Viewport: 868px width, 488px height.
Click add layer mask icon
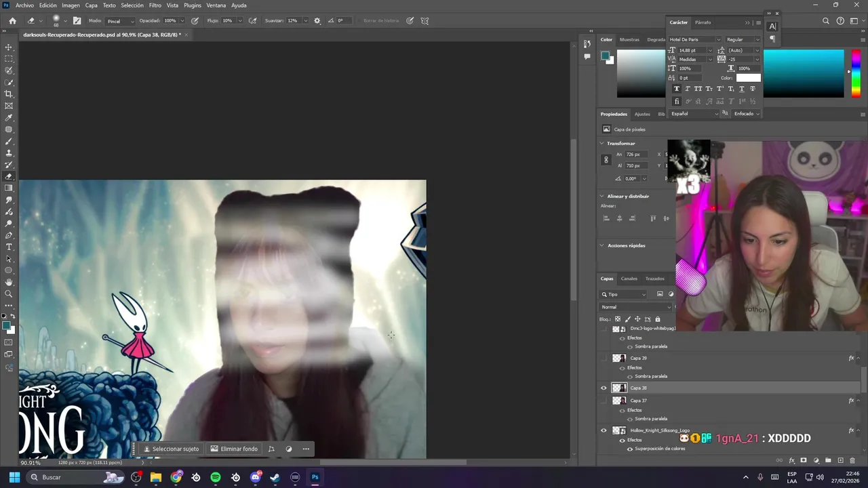click(x=804, y=460)
